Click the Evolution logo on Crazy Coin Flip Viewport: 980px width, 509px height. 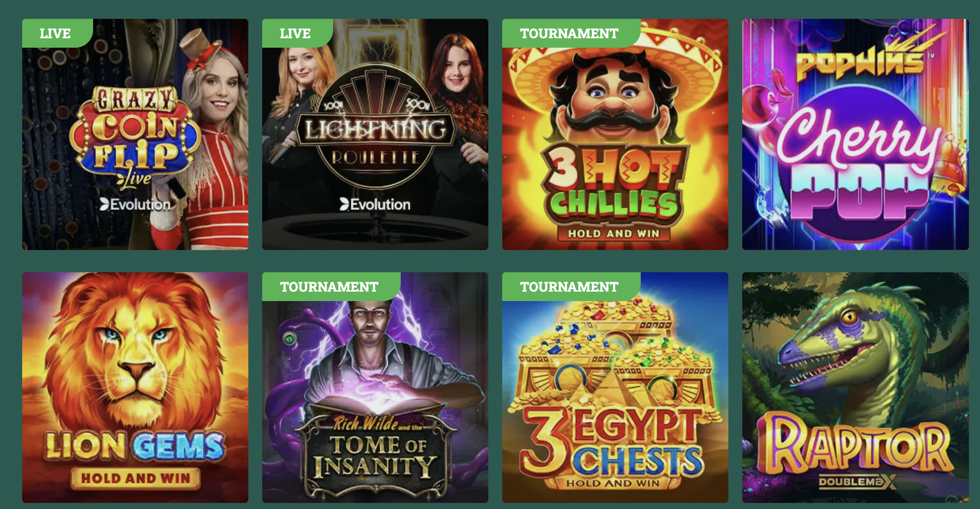(x=135, y=205)
